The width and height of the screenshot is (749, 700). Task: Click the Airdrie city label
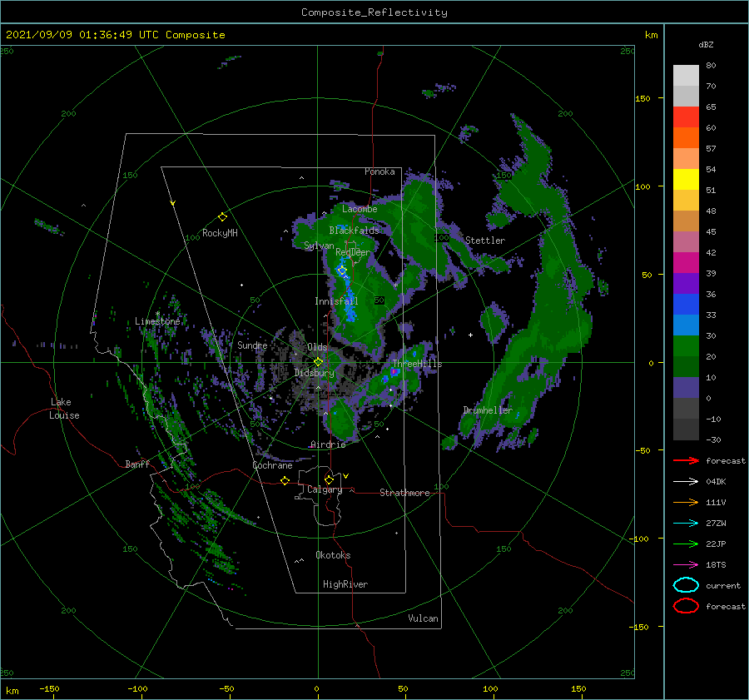pyautogui.click(x=328, y=444)
